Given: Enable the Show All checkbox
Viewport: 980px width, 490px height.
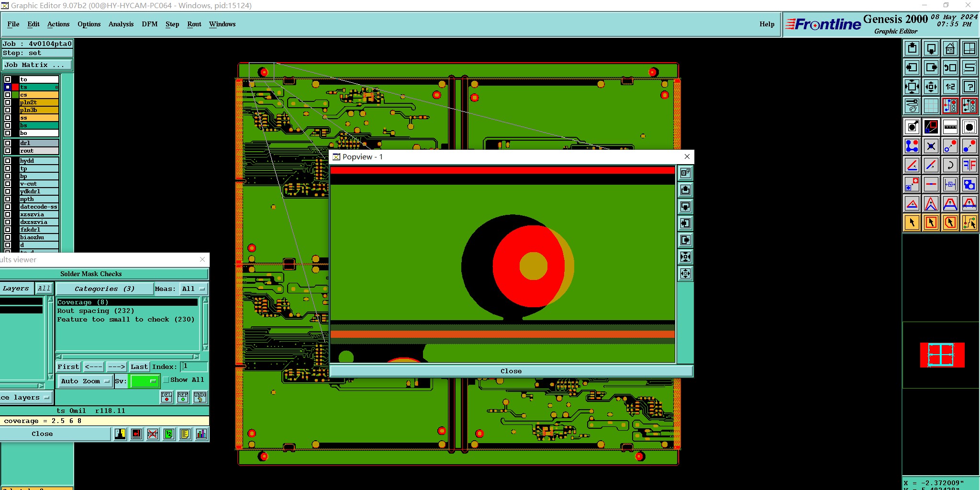Looking at the screenshot, I should click(166, 380).
